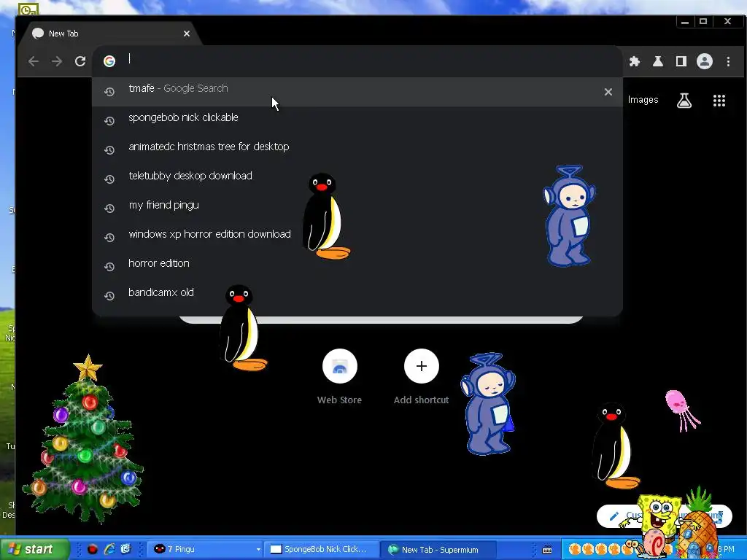The image size is (747, 560).
Task: Pick 'windows xp horror edition download' suggestion
Action: click(x=357, y=237)
